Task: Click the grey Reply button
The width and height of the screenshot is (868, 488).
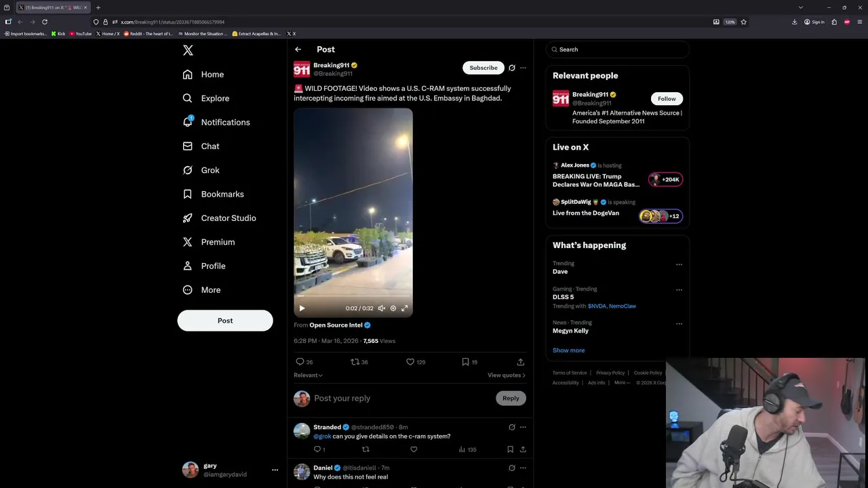Action: (511, 399)
